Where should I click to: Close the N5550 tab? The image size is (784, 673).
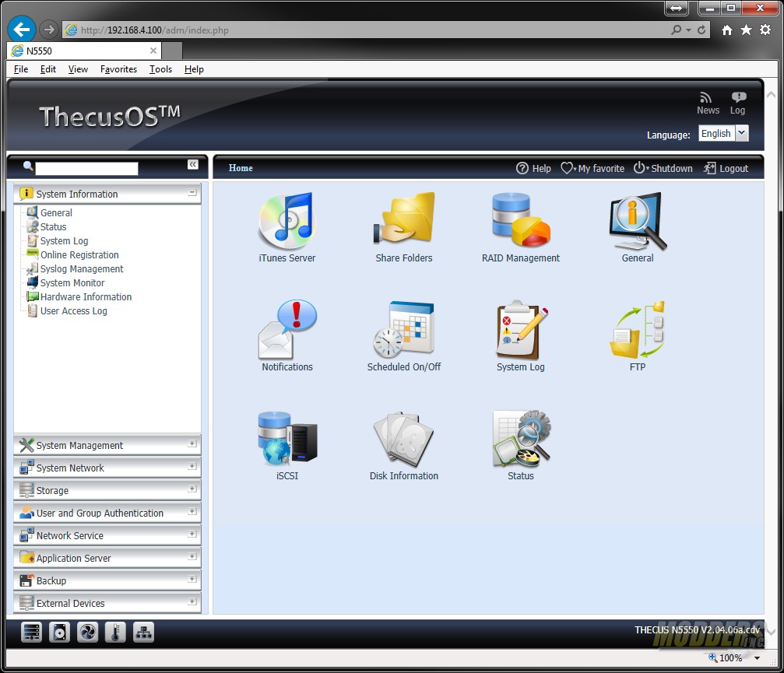pos(153,51)
